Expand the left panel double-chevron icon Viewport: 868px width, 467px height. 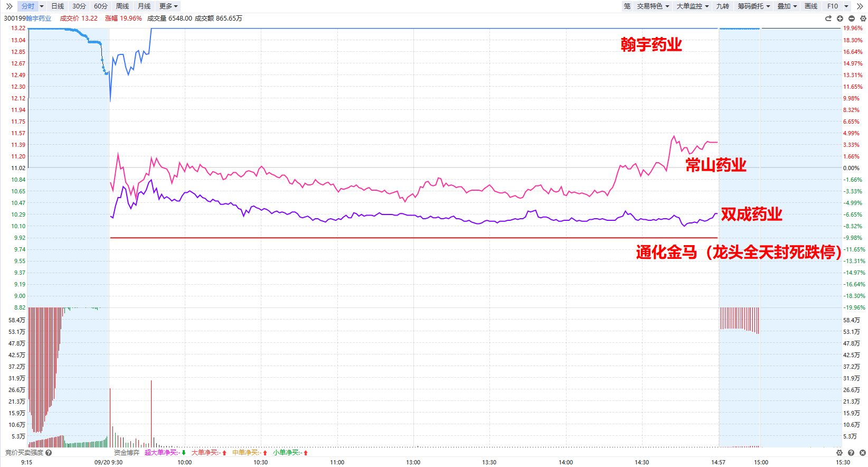click(x=9, y=6)
